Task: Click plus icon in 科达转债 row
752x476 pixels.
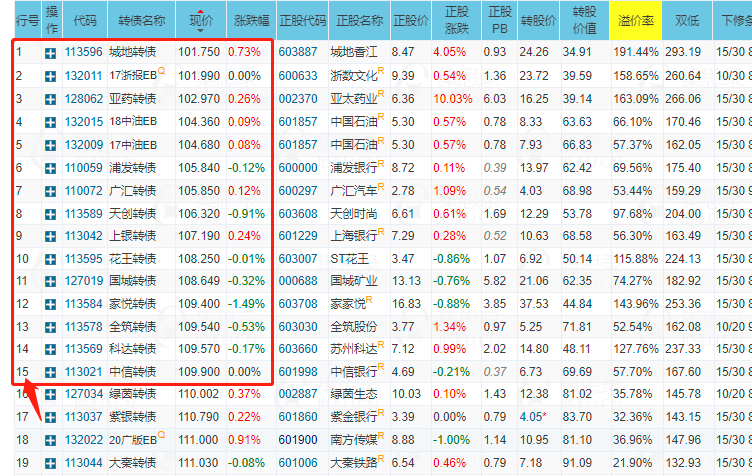Action: pos(50,349)
